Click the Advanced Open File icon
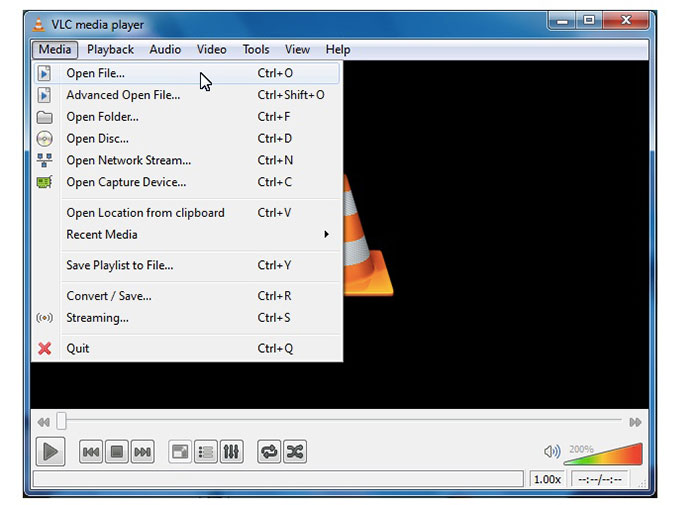 tap(44, 95)
